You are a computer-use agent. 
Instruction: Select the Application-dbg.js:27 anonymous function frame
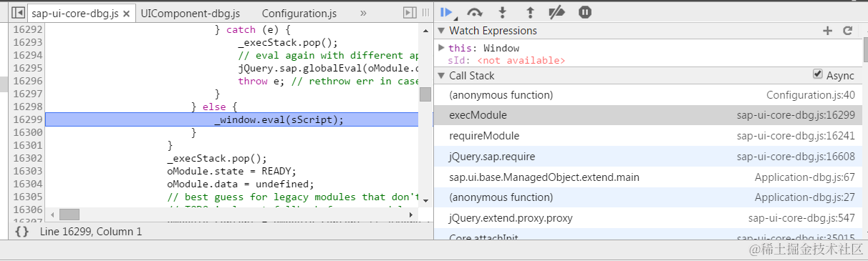[648, 197]
